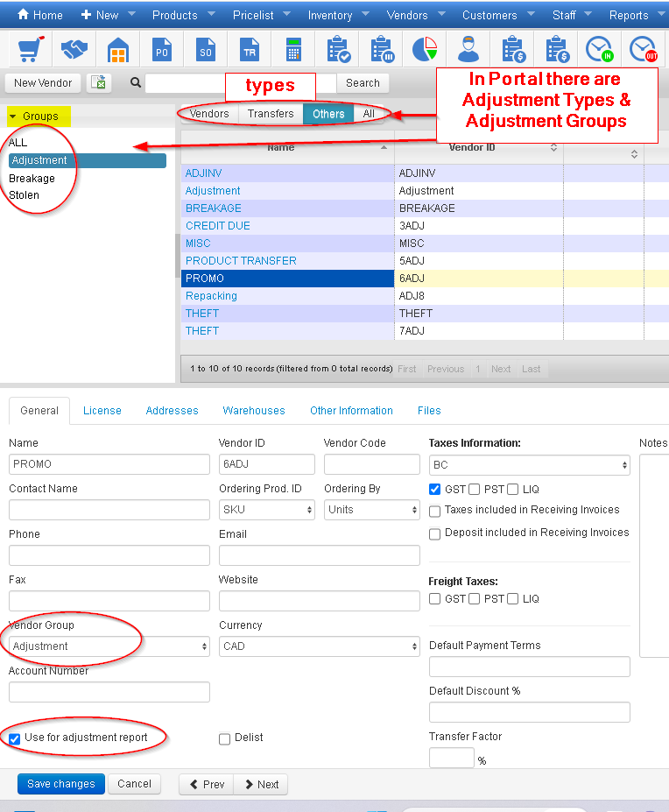This screenshot has height=812, width=669.
Task: Open the Ordering Prod. ID SKU dropdown
Action: (267, 510)
